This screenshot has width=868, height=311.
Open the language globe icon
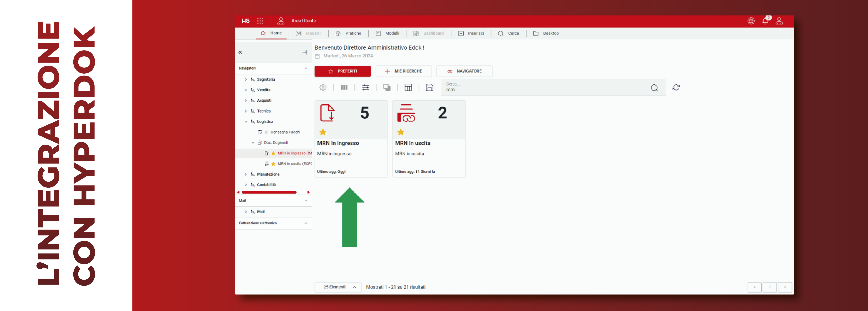(751, 21)
